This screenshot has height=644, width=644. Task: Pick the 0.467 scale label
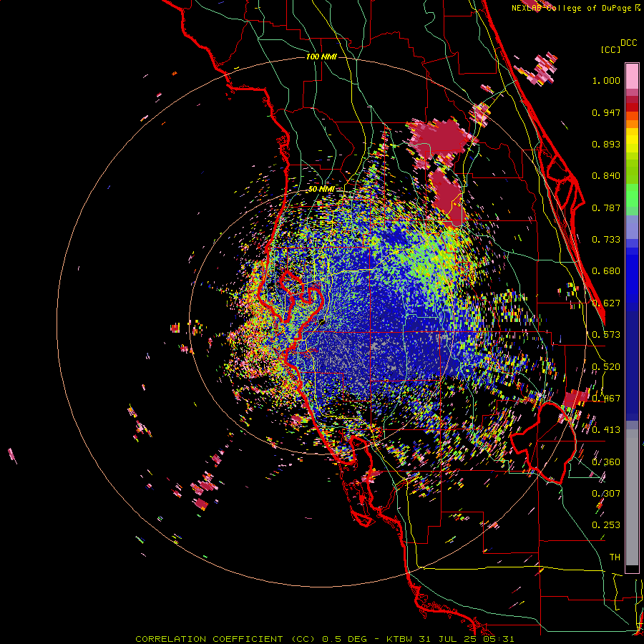coord(606,399)
